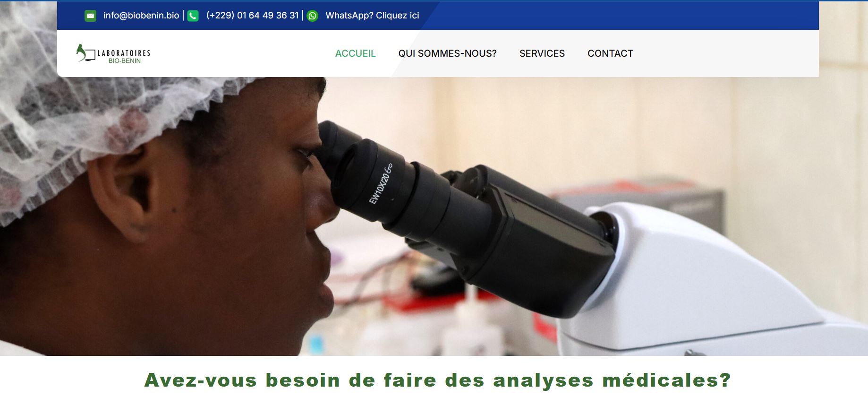Go to the ACCUEIL menu item
Viewport: 868px width, 406px height.
(355, 53)
